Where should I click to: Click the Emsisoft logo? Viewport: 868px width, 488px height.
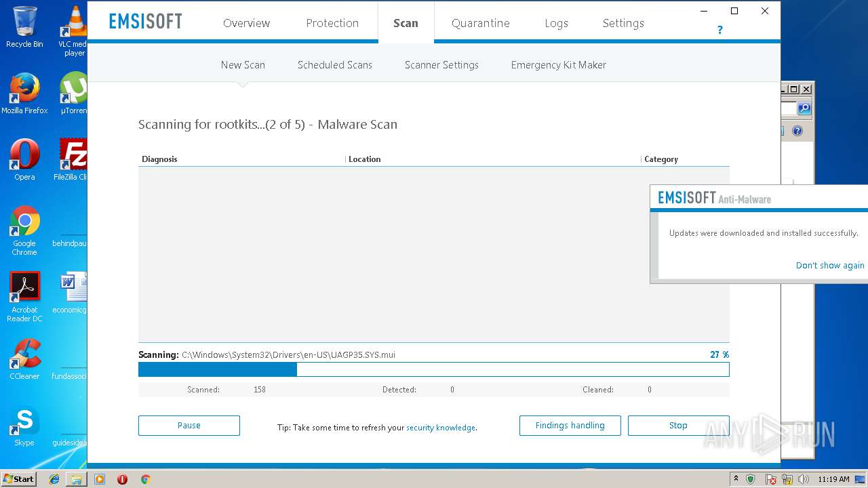tap(146, 21)
